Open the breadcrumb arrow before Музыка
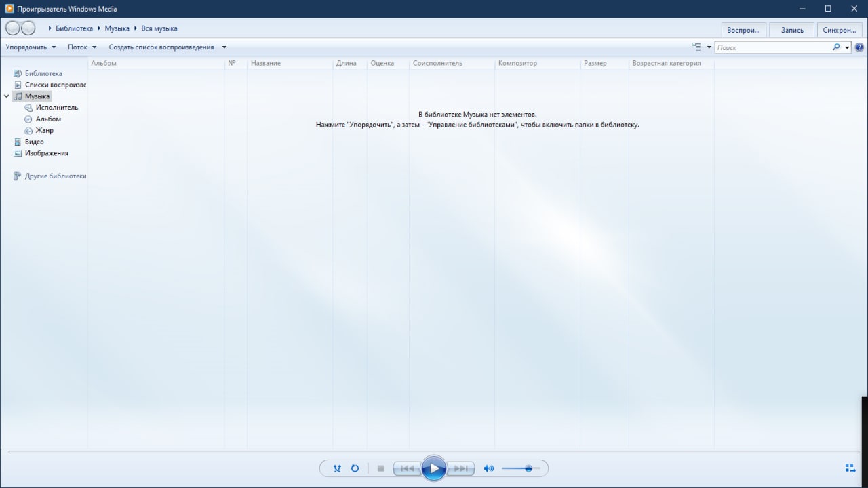Image resolution: width=868 pixels, height=488 pixels. 99,28
